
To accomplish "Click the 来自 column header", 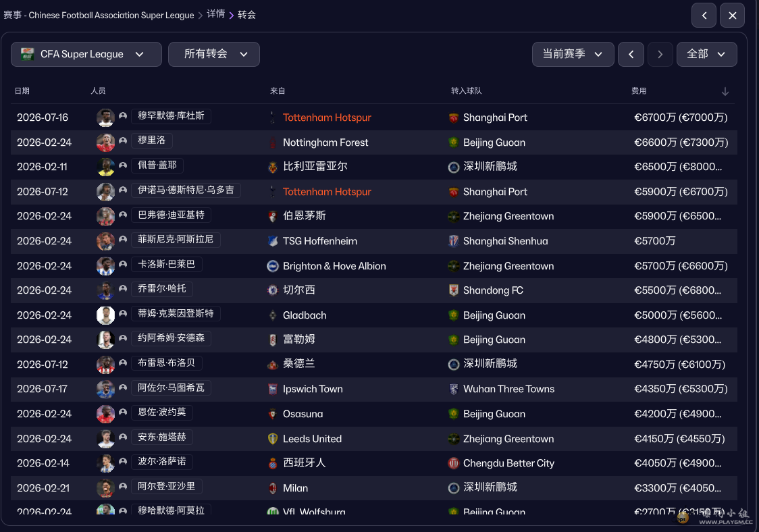I will (x=278, y=90).
